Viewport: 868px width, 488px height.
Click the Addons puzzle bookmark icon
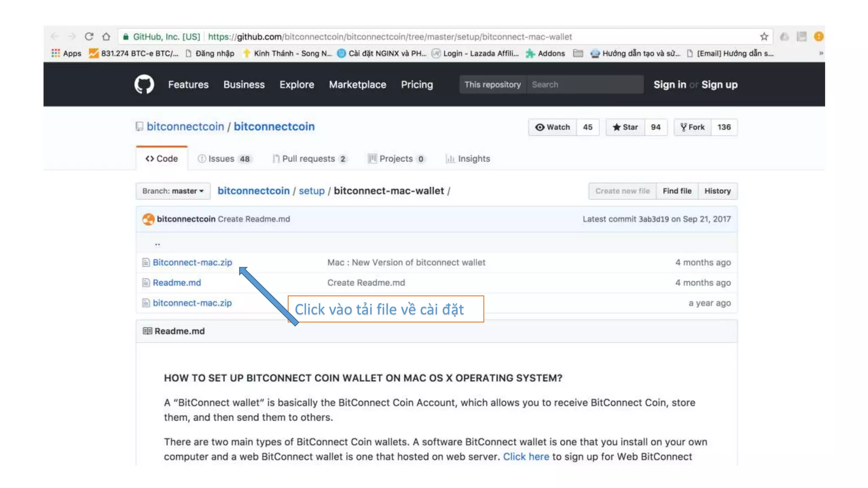pyautogui.click(x=530, y=53)
